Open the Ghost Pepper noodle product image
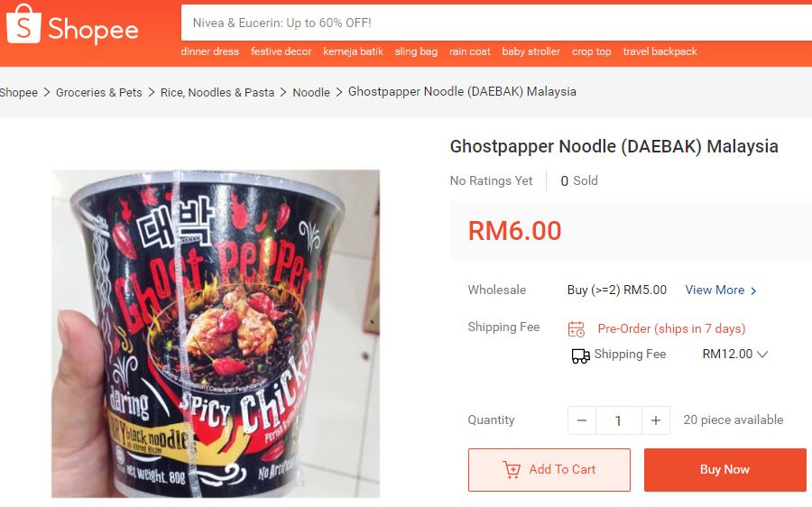 [216, 334]
